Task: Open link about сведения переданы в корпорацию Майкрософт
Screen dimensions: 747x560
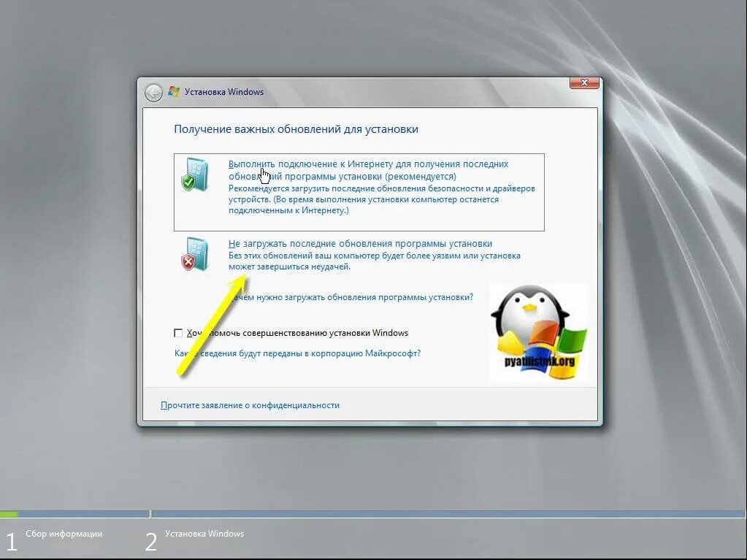Action: click(x=297, y=353)
